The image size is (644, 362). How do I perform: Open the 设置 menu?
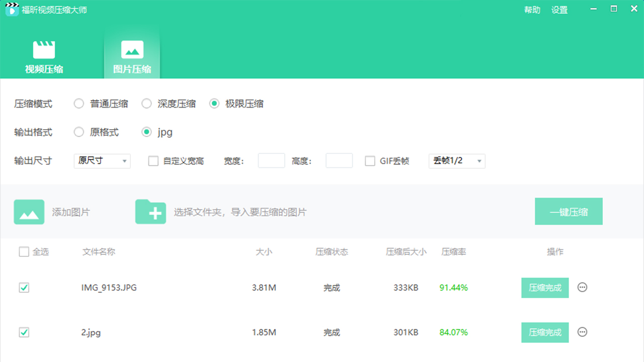559,10
